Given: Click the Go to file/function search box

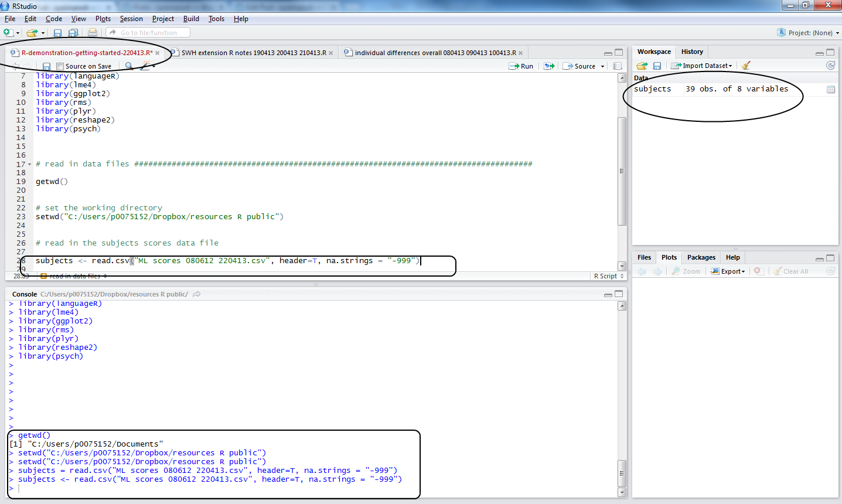Looking at the screenshot, I should [x=149, y=33].
